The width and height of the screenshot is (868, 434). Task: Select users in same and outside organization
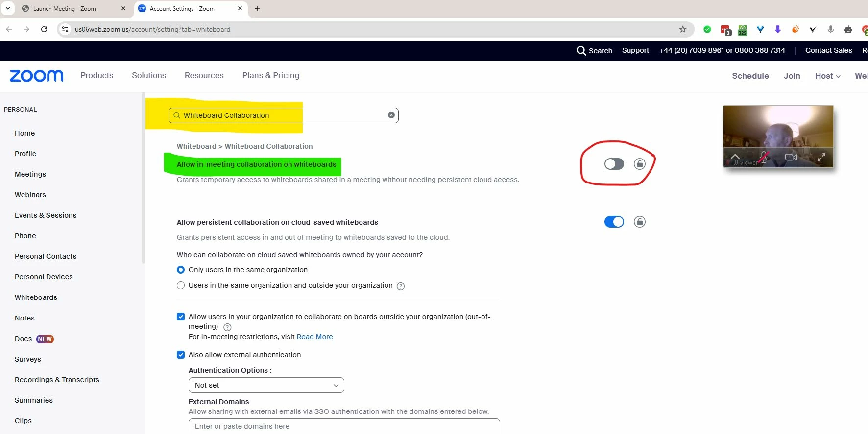click(x=181, y=285)
